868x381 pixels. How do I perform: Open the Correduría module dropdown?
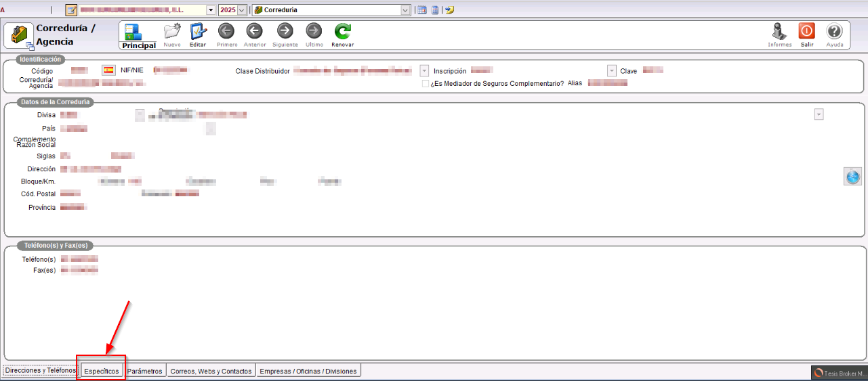click(x=406, y=10)
